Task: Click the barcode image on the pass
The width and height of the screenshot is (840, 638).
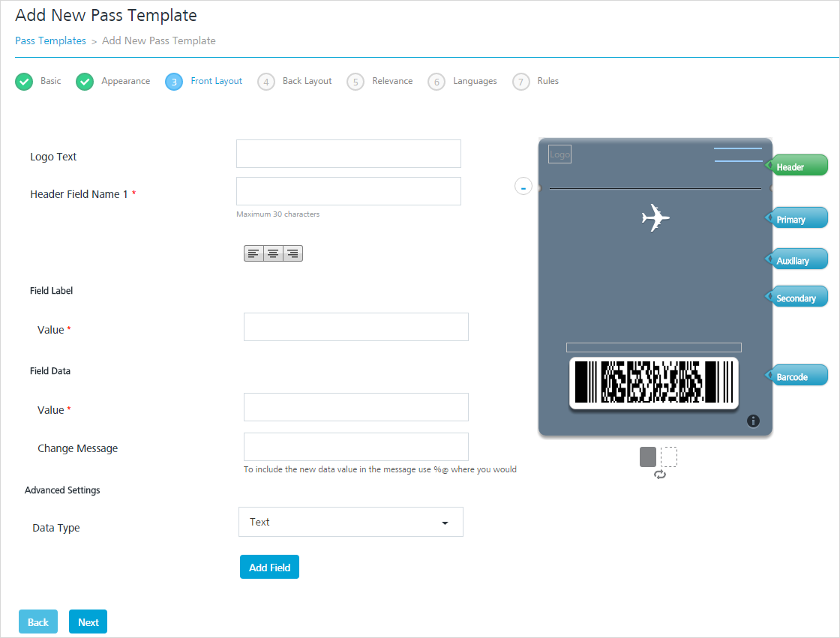Action: pyautogui.click(x=653, y=382)
